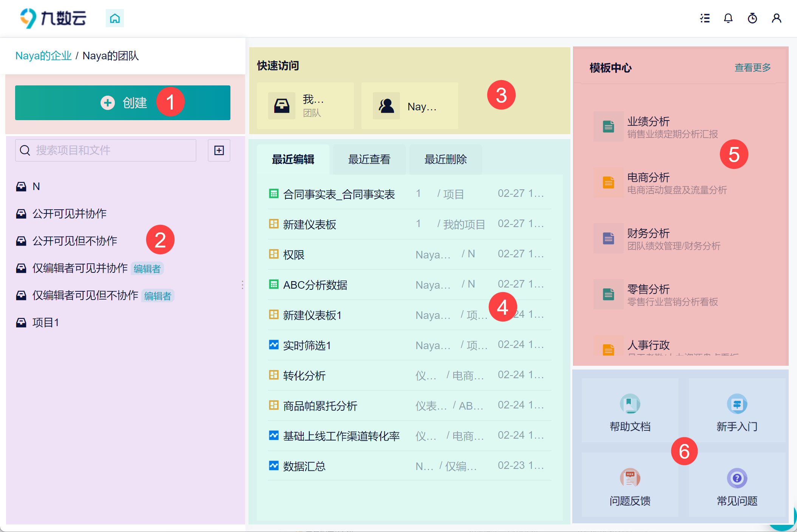
Task: Click the 查看更多 link in template center
Action: point(752,68)
